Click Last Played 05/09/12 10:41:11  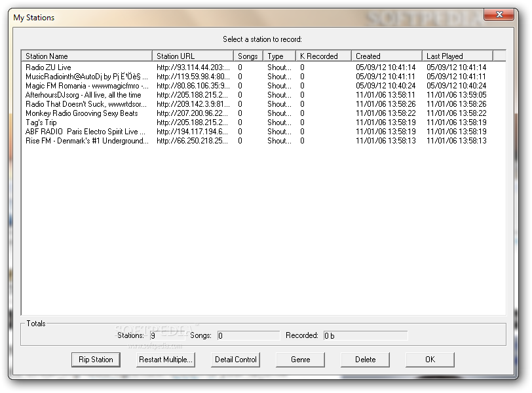[457, 77]
